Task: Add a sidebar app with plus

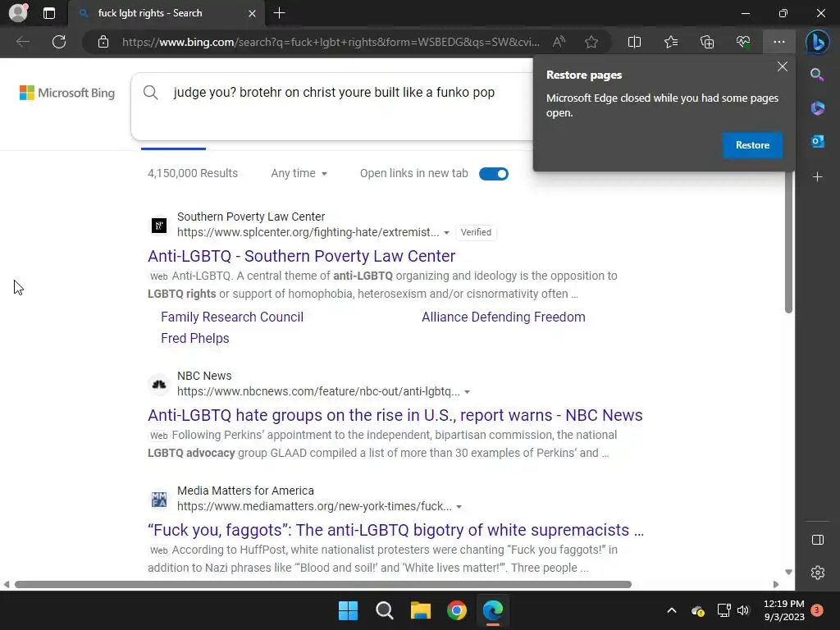Action: pyautogui.click(x=818, y=177)
